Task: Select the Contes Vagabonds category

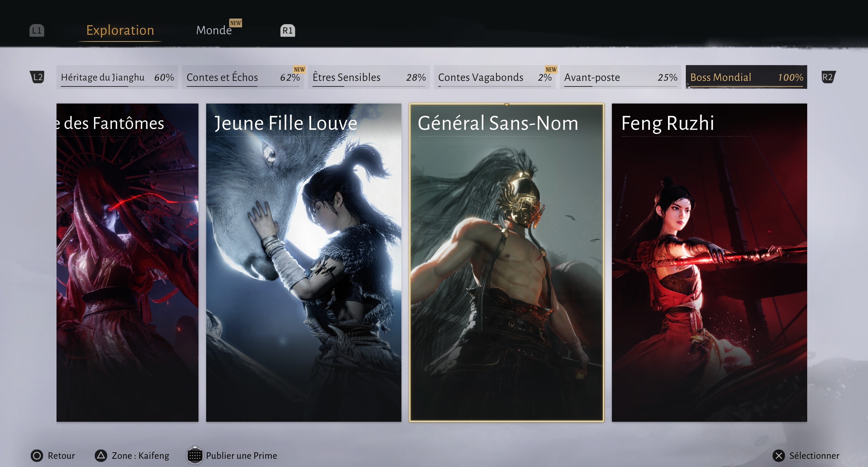Action: 495,77
